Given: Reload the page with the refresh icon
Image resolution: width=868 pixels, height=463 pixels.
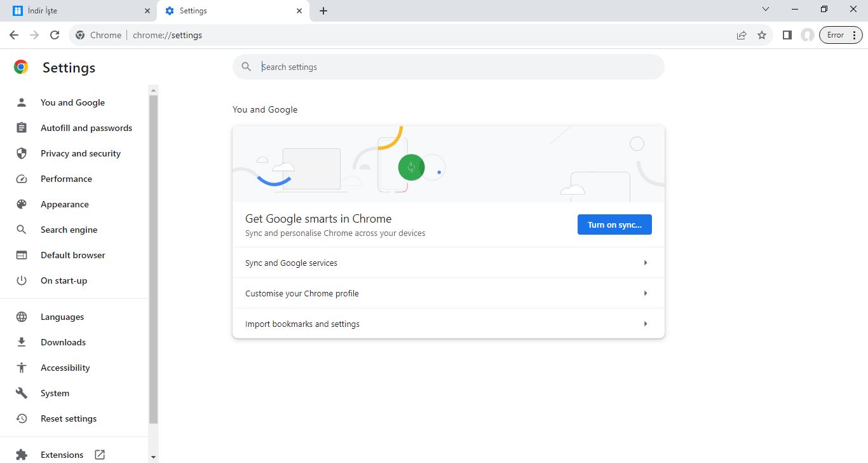Looking at the screenshot, I should coord(55,35).
